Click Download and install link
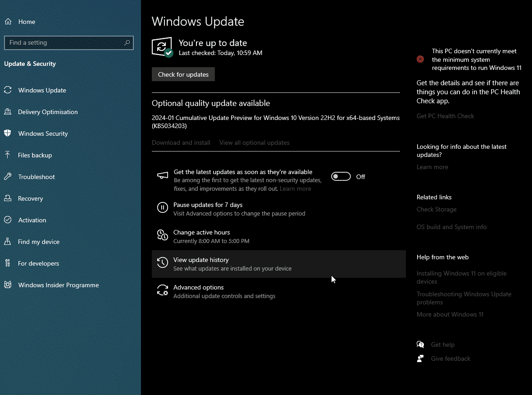 (181, 142)
